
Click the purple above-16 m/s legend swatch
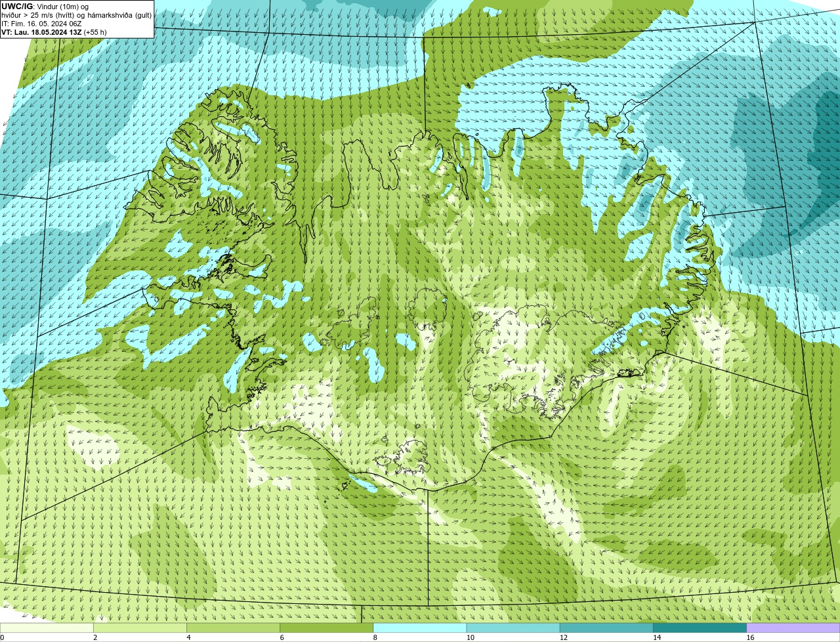(x=793, y=628)
